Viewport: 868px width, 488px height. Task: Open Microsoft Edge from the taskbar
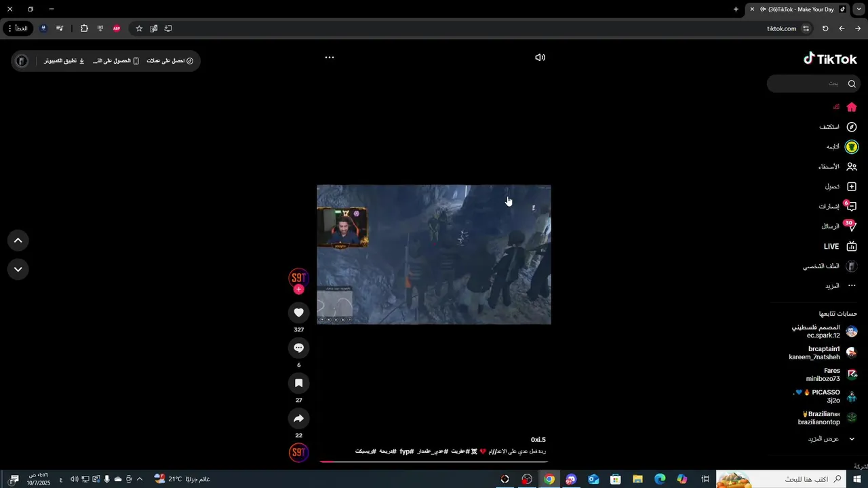660,479
